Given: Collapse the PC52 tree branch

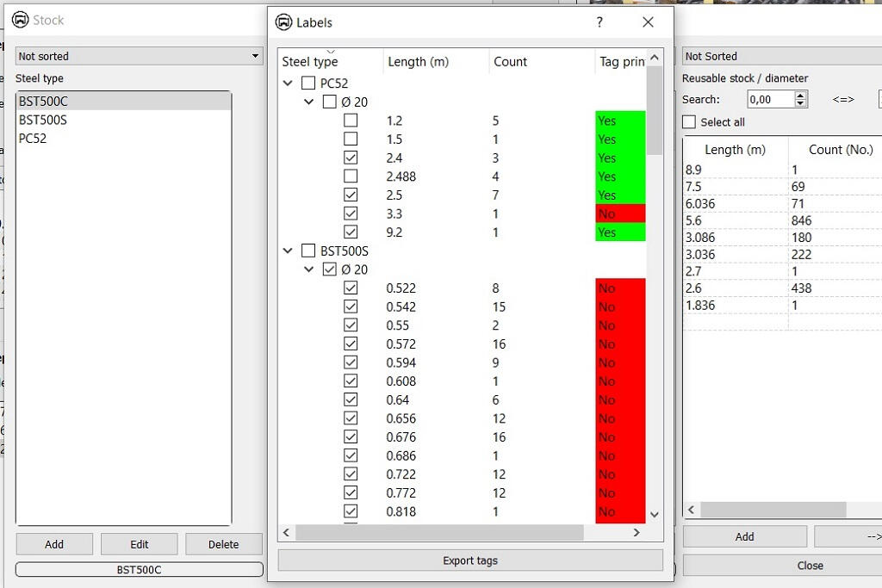Looking at the screenshot, I should pos(288,83).
